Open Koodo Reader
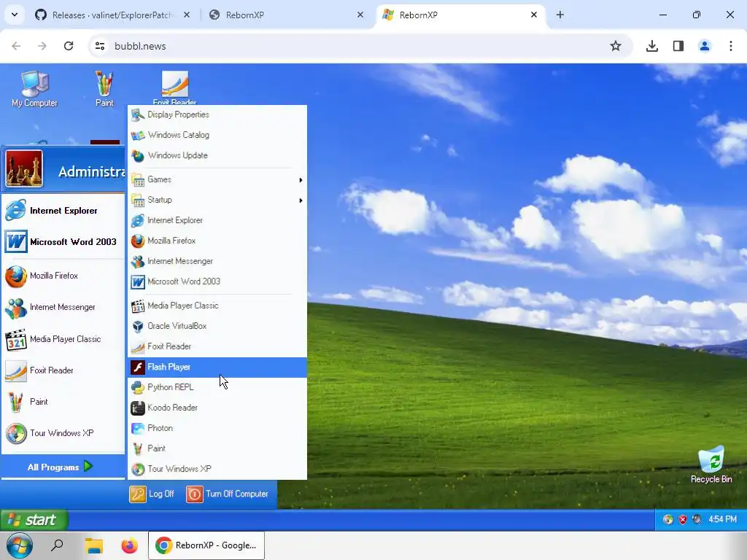The width and height of the screenshot is (747, 560). (217, 408)
